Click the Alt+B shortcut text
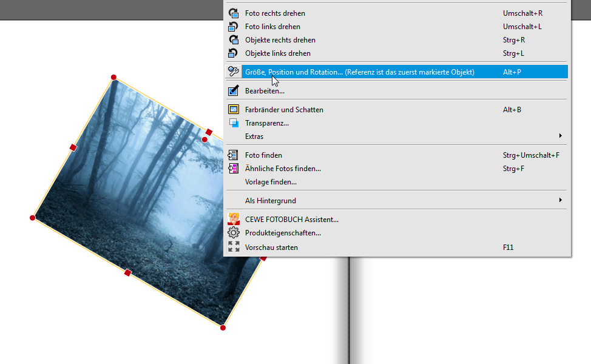The width and height of the screenshot is (591, 364). coord(512,110)
